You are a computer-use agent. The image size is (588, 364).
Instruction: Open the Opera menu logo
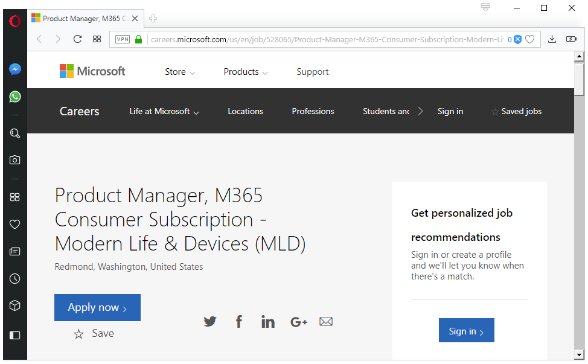15,21
